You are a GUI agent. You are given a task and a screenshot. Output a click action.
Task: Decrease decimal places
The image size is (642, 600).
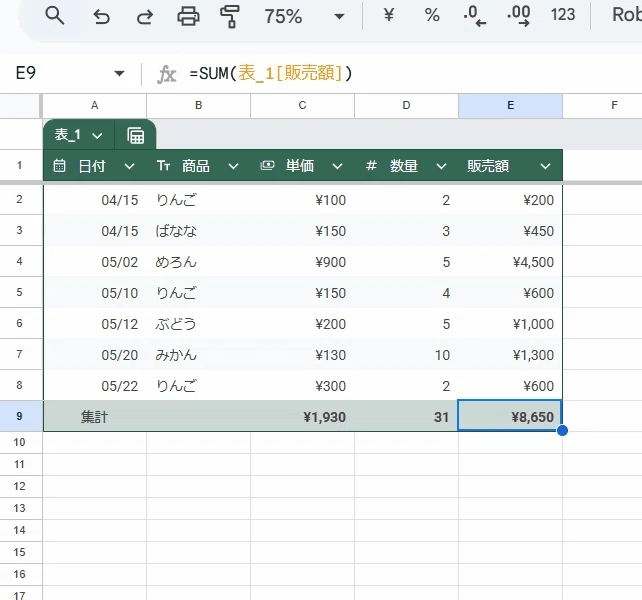click(475, 16)
